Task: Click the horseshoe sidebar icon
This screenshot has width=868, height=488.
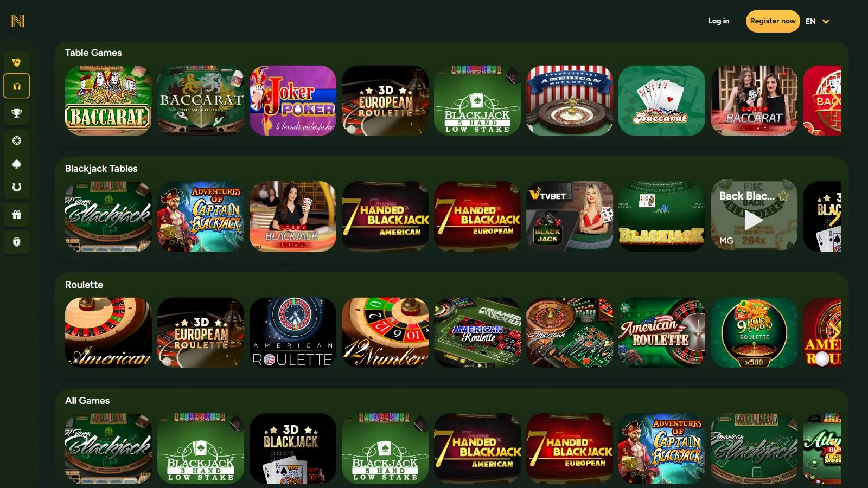Action: [x=17, y=187]
